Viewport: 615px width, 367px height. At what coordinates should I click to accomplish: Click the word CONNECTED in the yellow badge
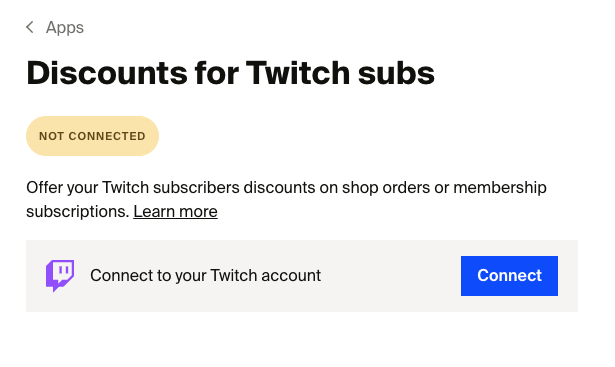[x=107, y=136]
